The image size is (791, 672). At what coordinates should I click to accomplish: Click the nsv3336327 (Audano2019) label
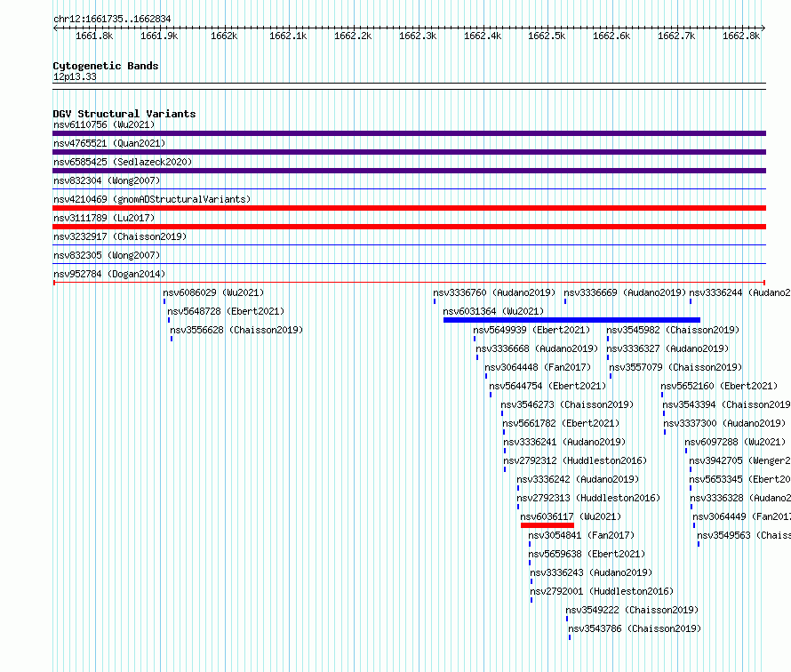(667, 348)
